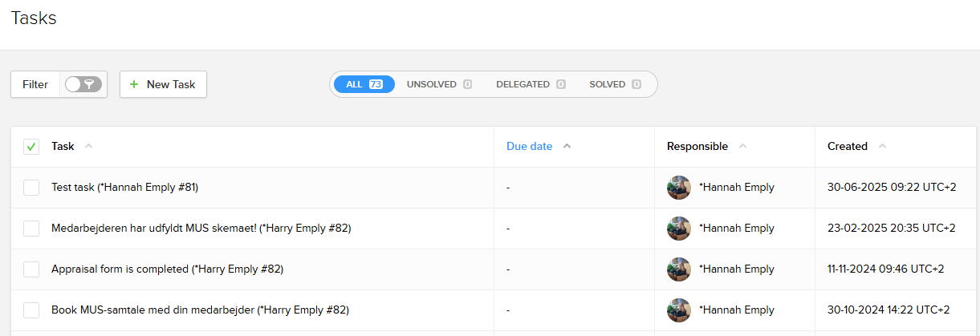
Task: Select the Appraisal form is completed checkbox
Action: [31, 269]
